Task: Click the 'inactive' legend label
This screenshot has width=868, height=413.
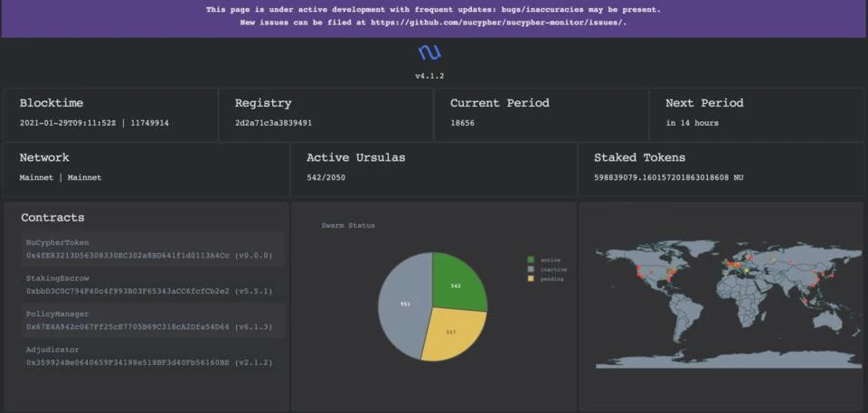Action: [x=553, y=269]
